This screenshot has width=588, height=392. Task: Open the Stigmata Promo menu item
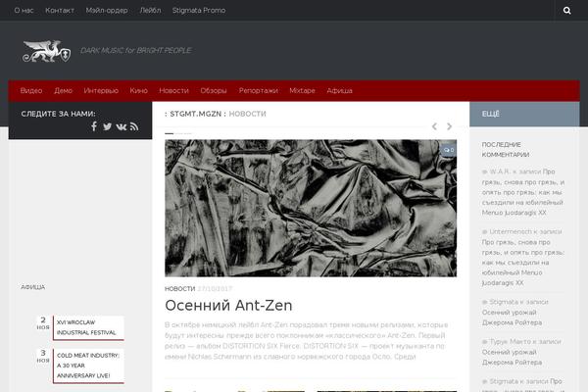199,11
